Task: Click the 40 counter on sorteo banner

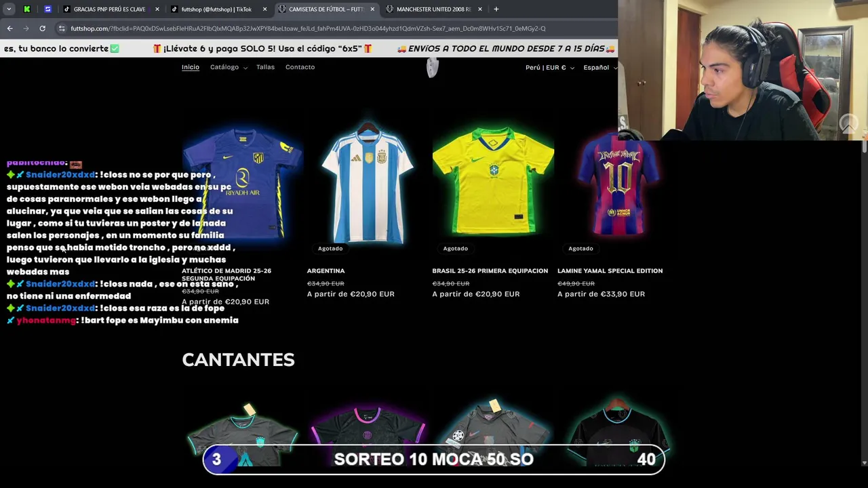Action: pos(646,460)
